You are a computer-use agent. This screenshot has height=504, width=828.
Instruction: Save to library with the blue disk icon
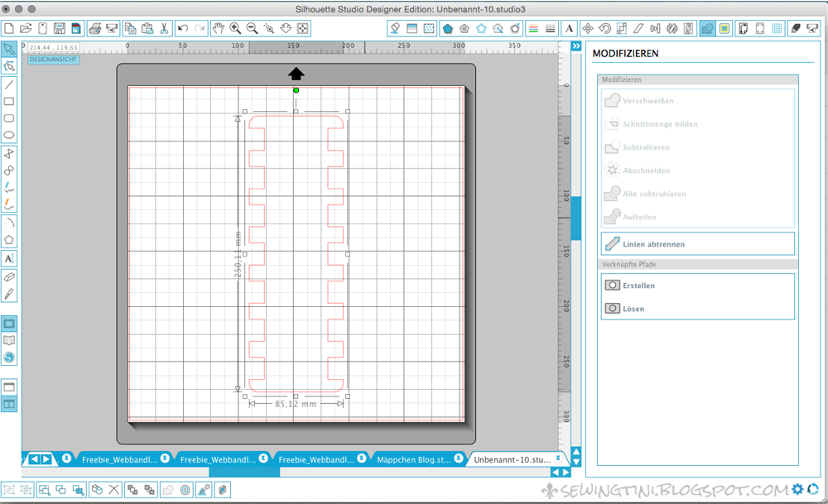(76, 28)
